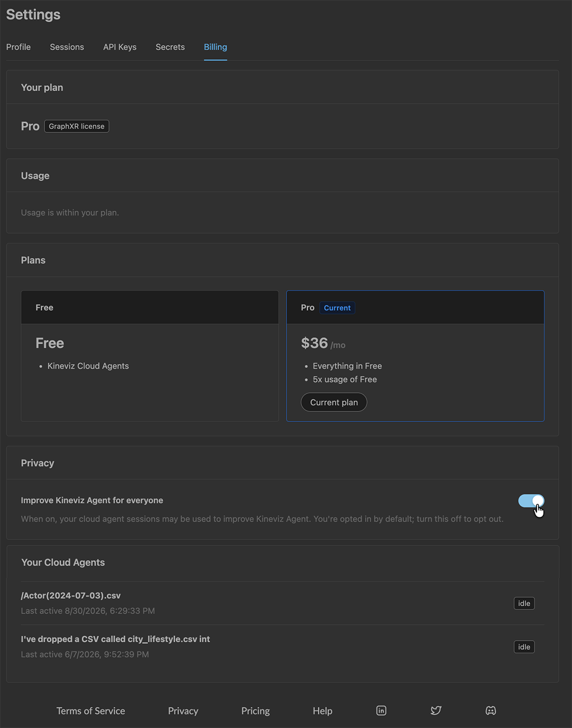Viewport: 572px width, 728px height.
Task: Switch to the Profile tab
Action: [19, 47]
